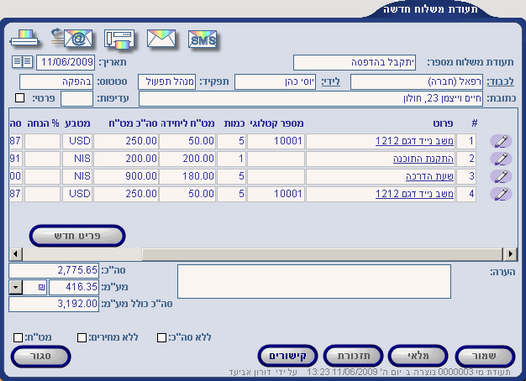Click the כתובת address field
Screen dimensions: 526x381
[x=311, y=99]
